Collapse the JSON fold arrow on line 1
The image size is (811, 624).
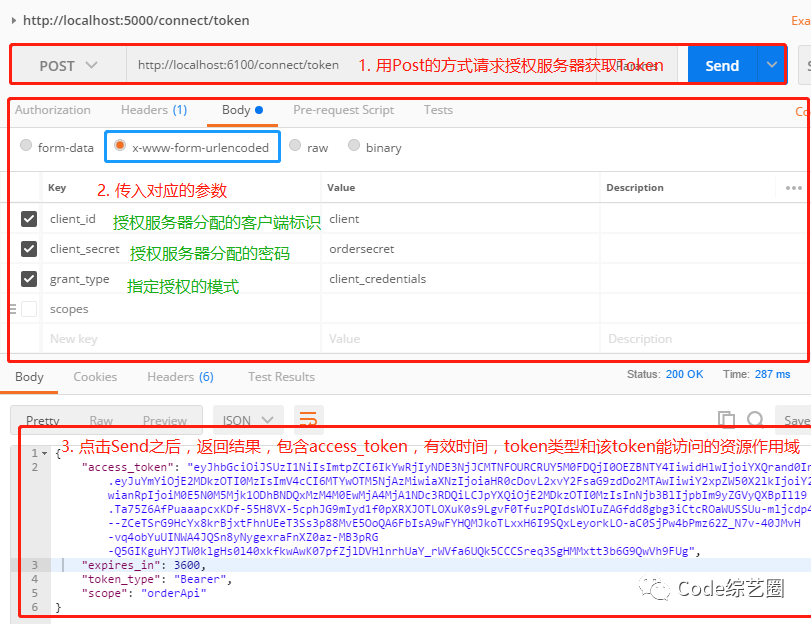point(44,453)
